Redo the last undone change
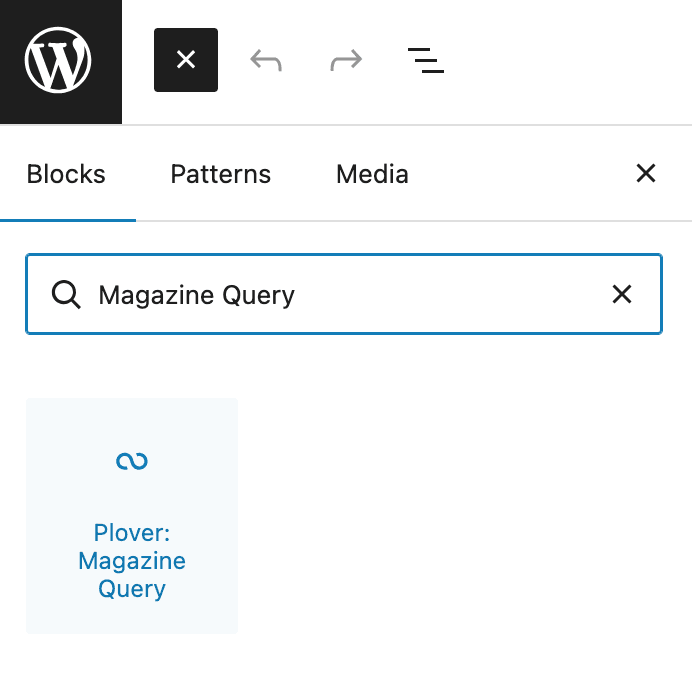 (346, 61)
